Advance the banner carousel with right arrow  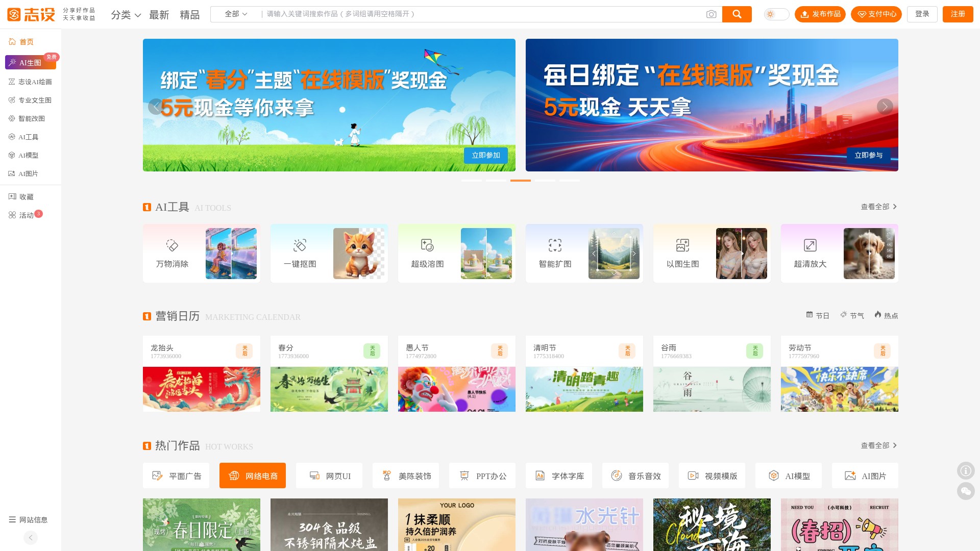(x=885, y=107)
